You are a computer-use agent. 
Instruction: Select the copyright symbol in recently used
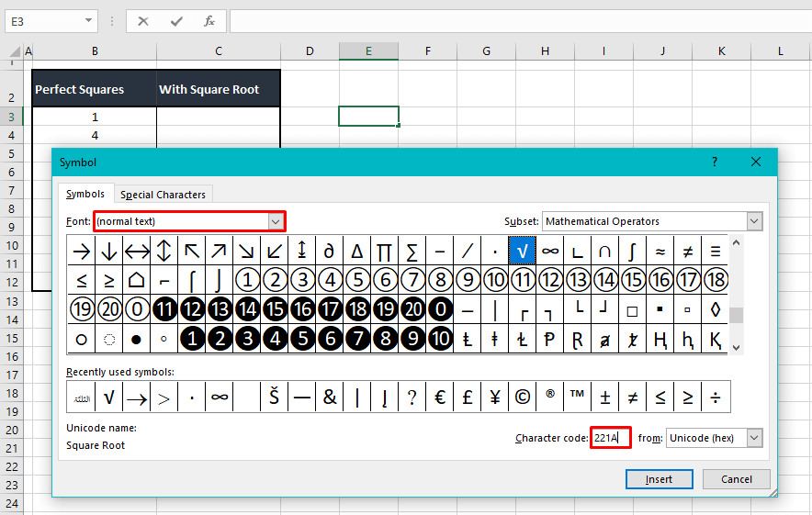[523, 397]
